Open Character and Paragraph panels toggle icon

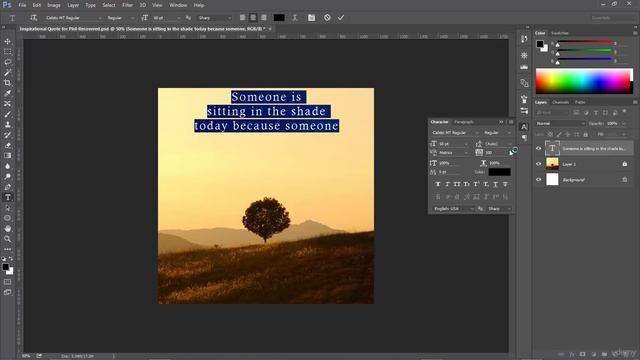(x=311, y=18)
